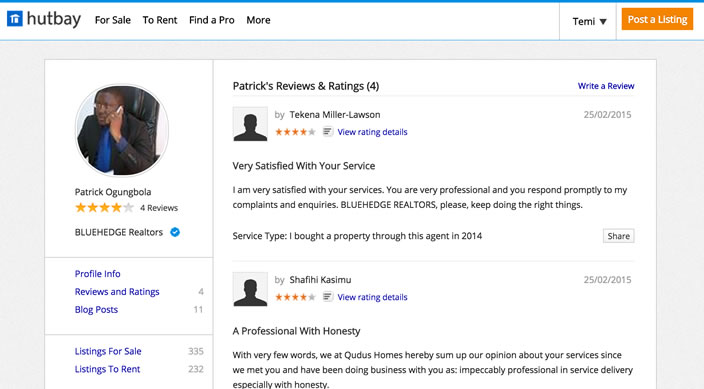The image size is (704, 389).
Task: Click the hutbay house logo icon
Action: (15, 19)
